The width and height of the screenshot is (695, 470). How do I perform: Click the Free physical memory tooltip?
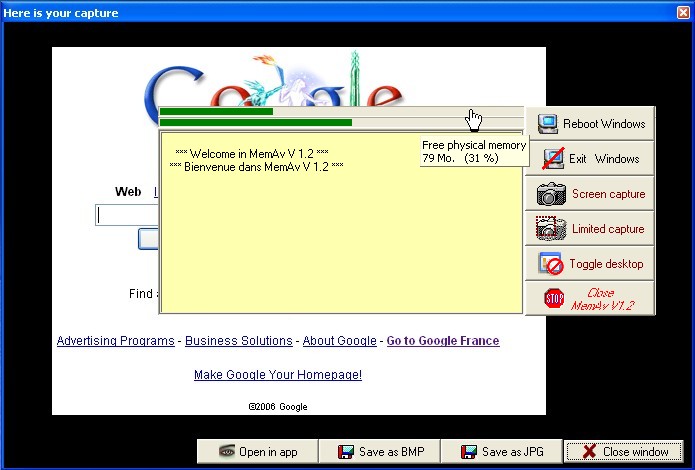(474, 152)
